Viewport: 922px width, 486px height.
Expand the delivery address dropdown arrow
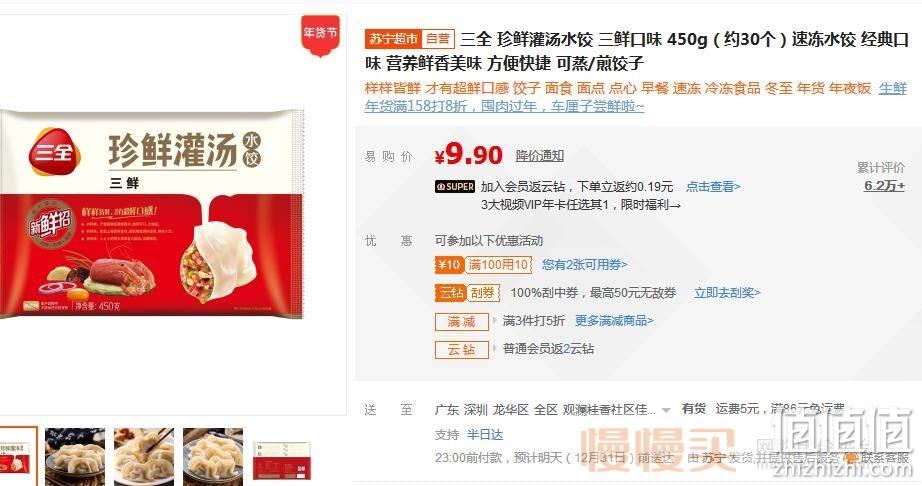coord(666,410)
